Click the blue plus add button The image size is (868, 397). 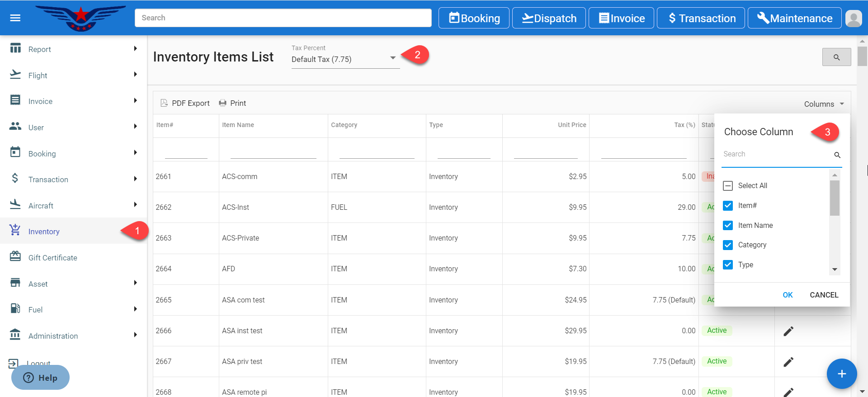[841, 374]
